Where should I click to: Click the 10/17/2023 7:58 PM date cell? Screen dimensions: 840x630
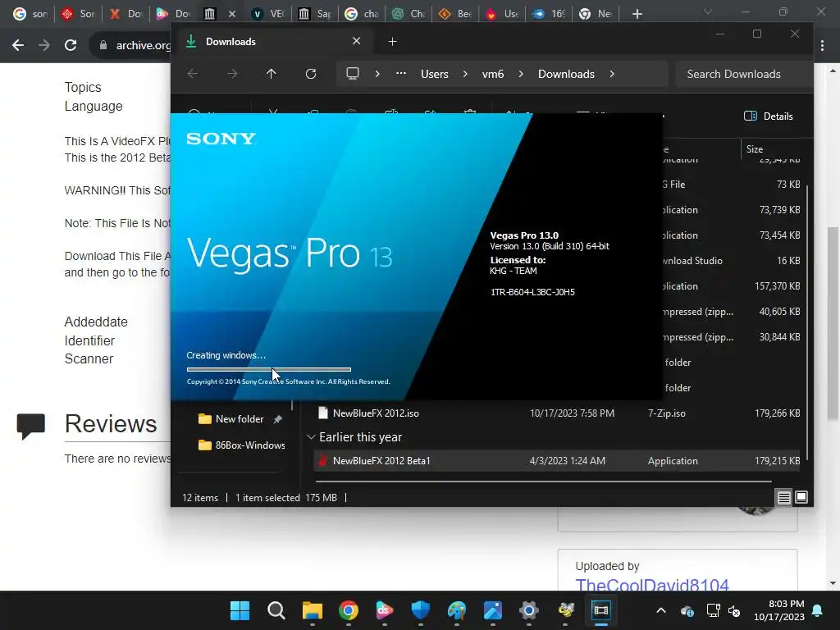(572, 413)
